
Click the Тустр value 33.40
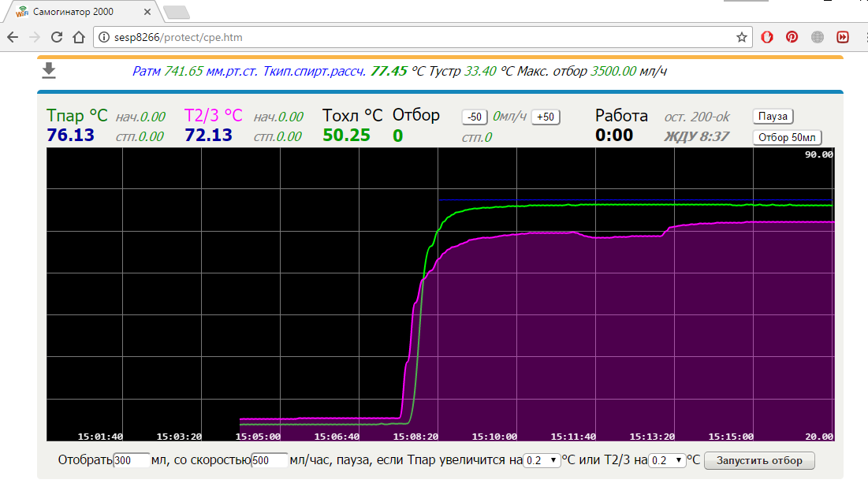pyautogui.click(x=480, y=71)
